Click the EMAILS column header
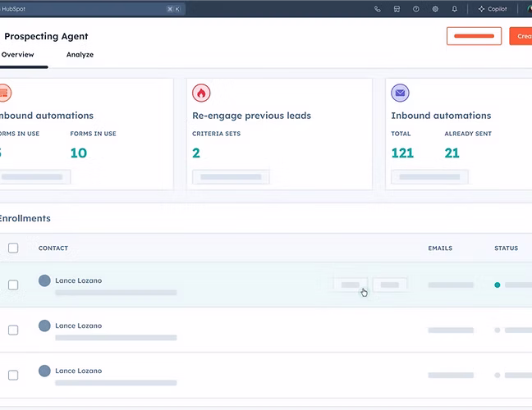Viewport: 532px width, 410px height. pos(440,248)
